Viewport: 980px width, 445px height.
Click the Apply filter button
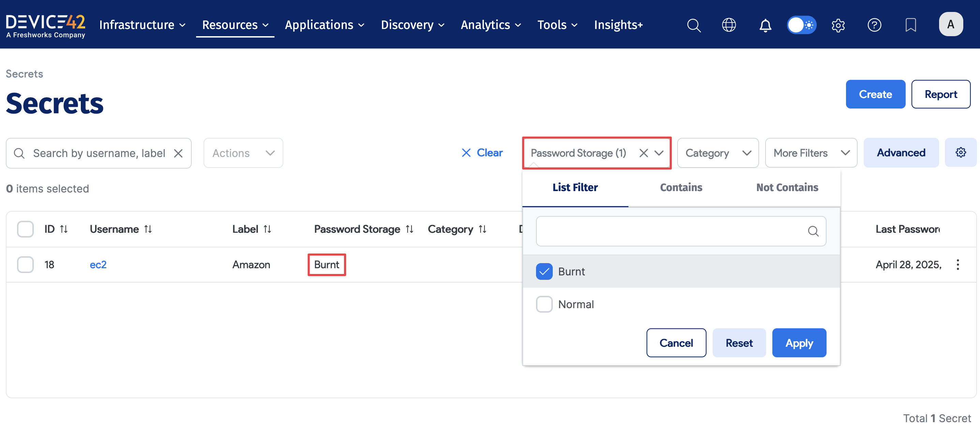[x=799, y=343]
